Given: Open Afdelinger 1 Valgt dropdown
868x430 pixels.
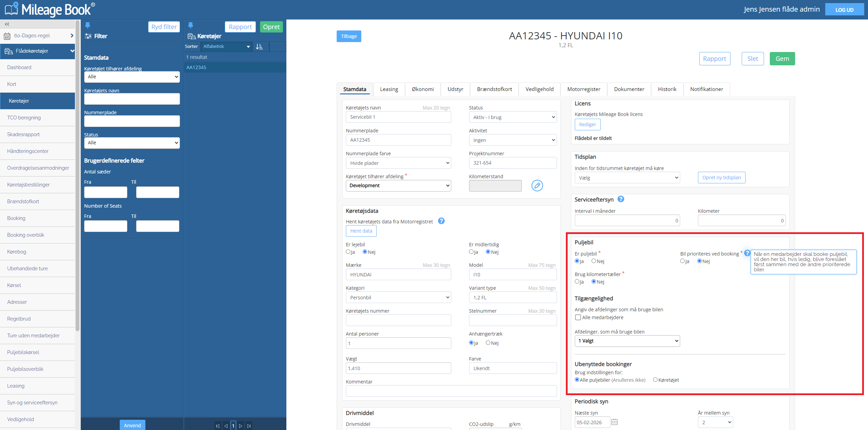Looking at the screenshot, I should [x=627, y=341].
